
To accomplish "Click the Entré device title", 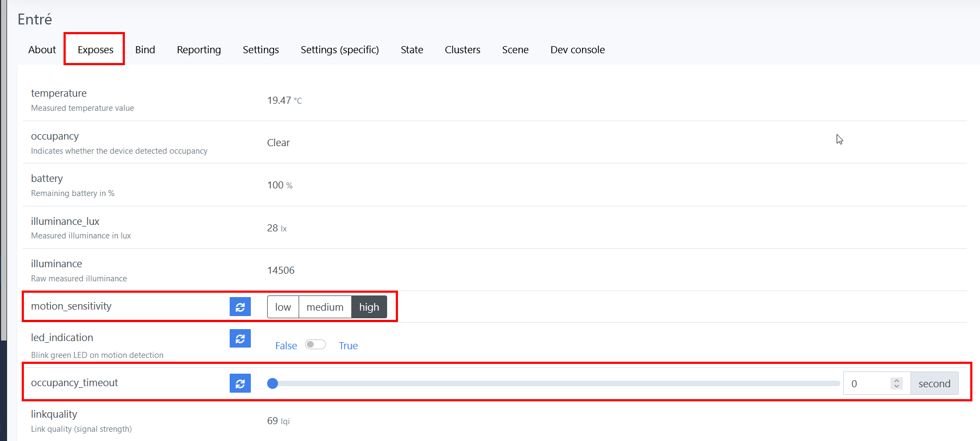I will 35,20.
